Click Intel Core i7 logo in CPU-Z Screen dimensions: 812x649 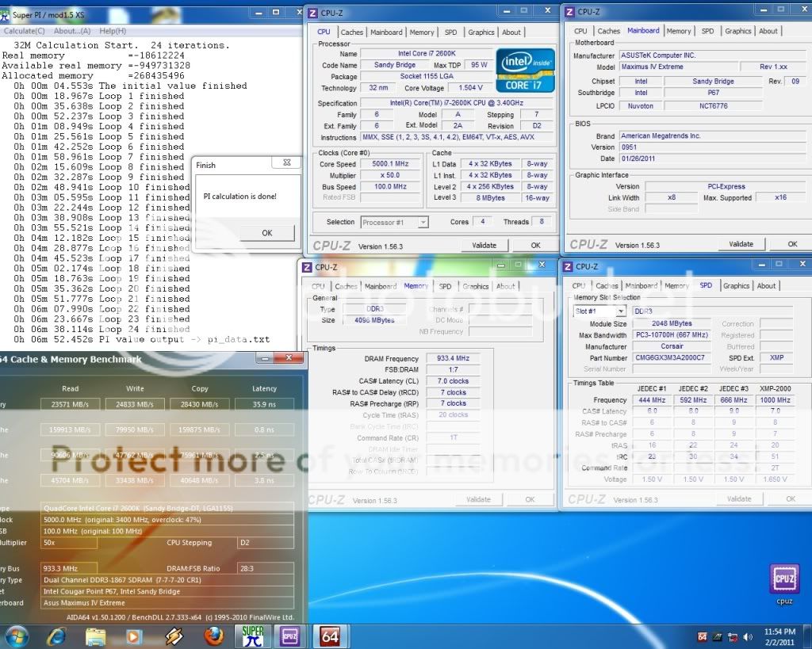point(525,71)
